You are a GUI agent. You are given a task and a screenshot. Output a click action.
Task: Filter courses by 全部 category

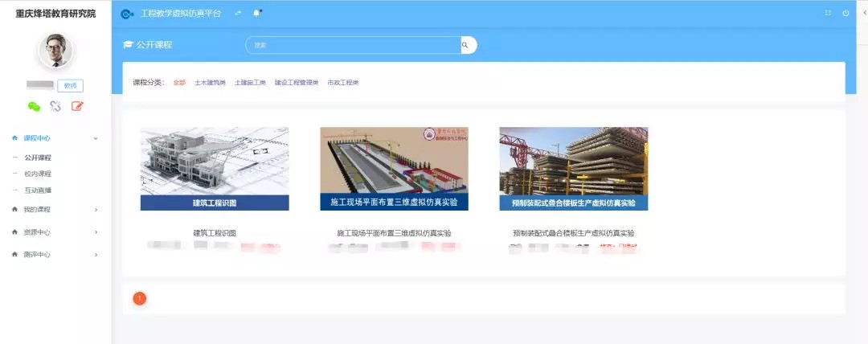179,83
